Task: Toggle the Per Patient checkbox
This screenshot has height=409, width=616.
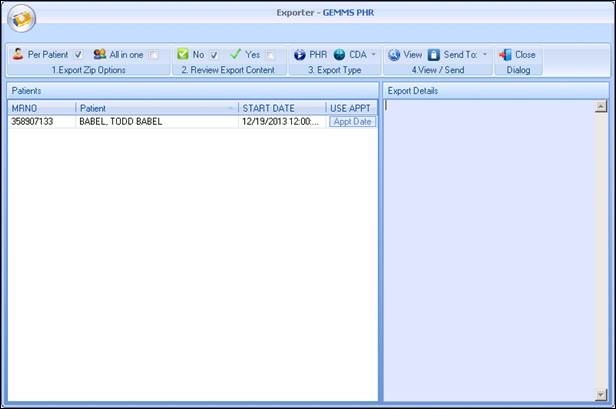Action: tap(78, 55)
